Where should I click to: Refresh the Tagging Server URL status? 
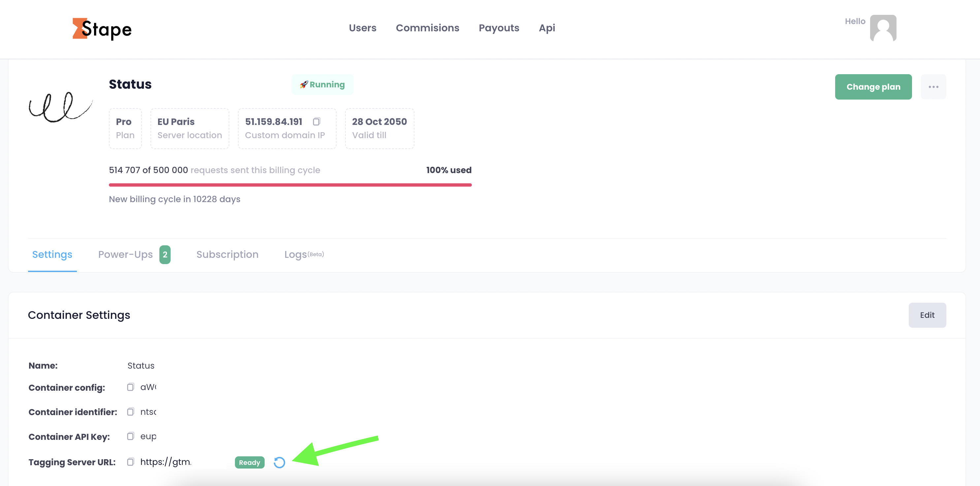[279, 462]
